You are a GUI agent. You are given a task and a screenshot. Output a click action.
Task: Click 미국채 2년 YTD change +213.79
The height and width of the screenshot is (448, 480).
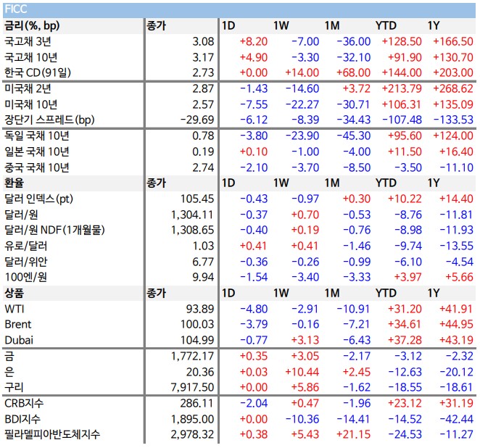tap(402, 88)
